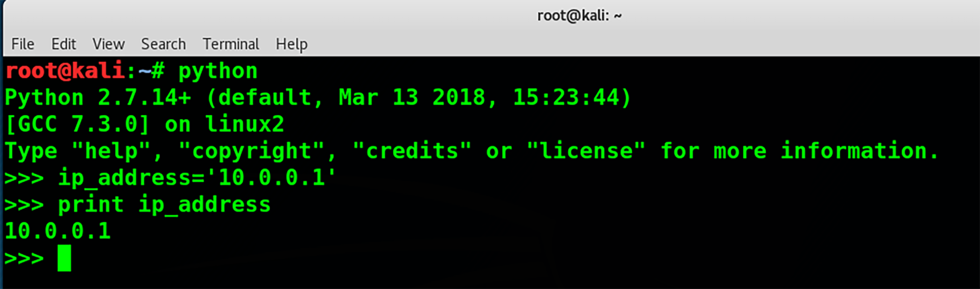Image resolution: width=980 pixels, height=289 pixels.
Task: Click the red root@kali shell prompt
Action: [64, 71]
